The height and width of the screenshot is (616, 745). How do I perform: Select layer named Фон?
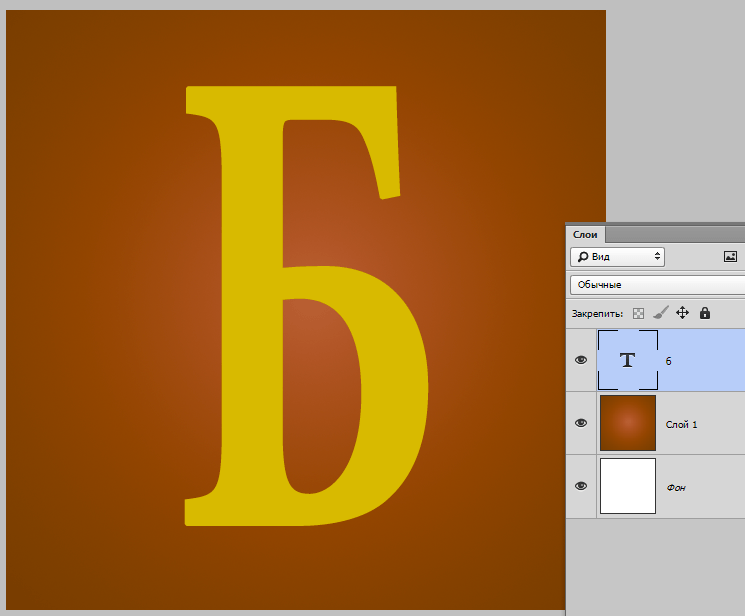(676, 488)
